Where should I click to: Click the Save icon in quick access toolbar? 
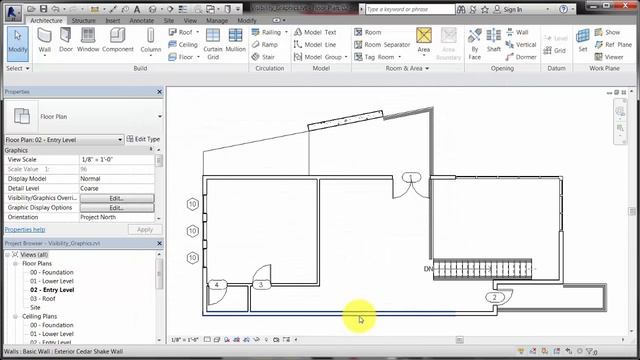[x=43, y=9]
